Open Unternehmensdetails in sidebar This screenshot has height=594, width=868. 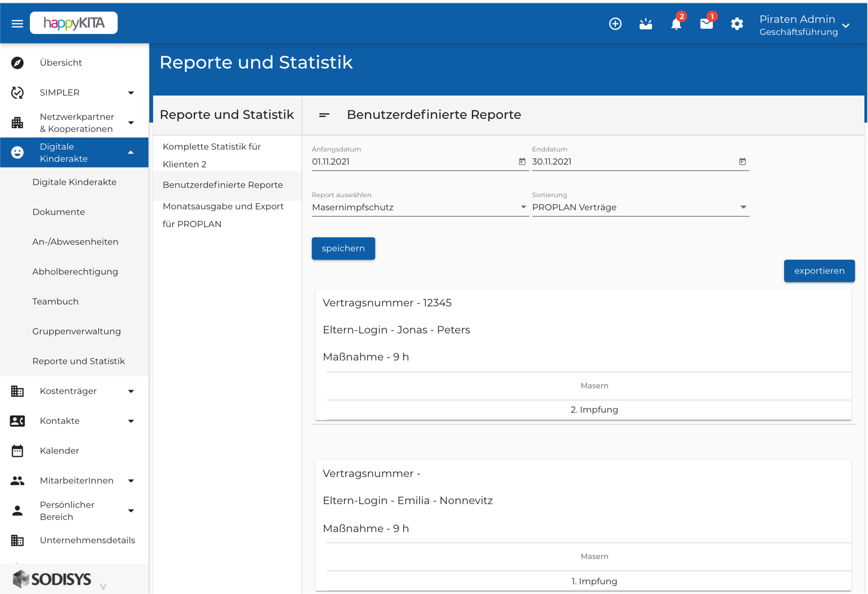click(87, 540)
